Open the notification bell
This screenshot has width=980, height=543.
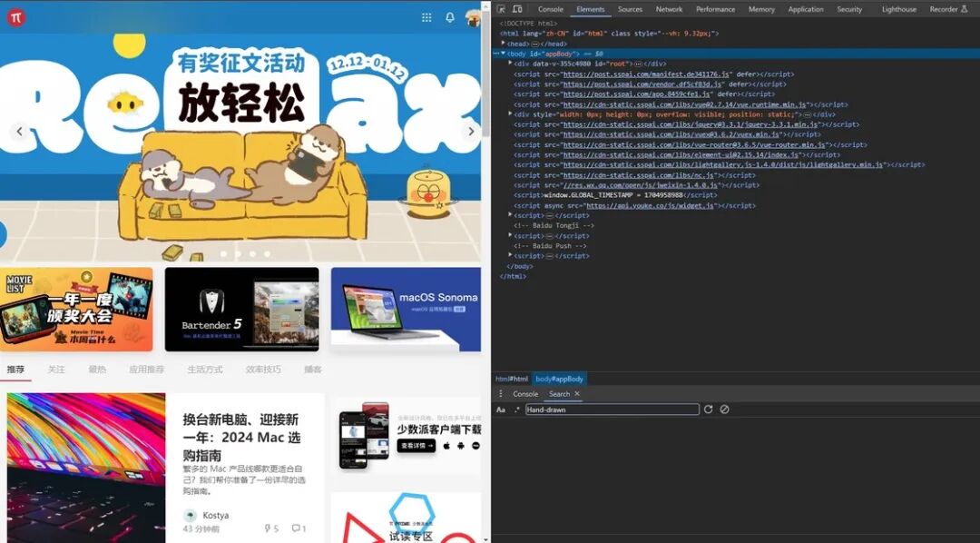pyautogui.click(x=450, y=17)
